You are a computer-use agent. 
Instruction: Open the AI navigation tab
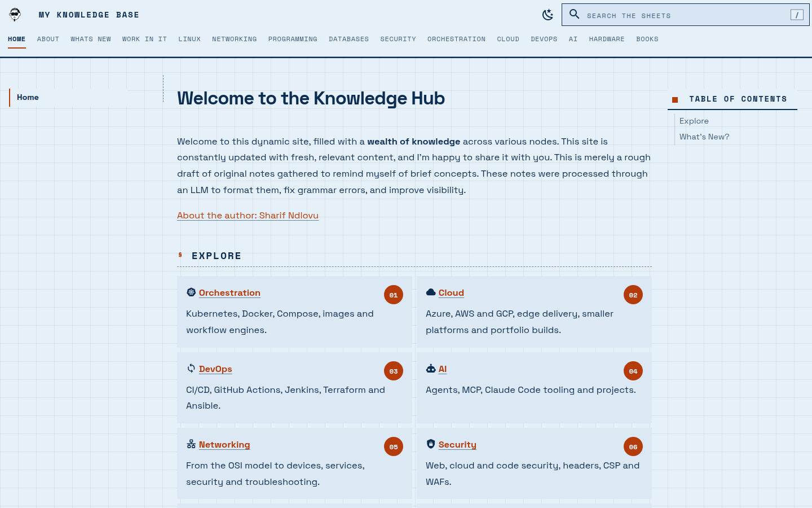point(573,40)
